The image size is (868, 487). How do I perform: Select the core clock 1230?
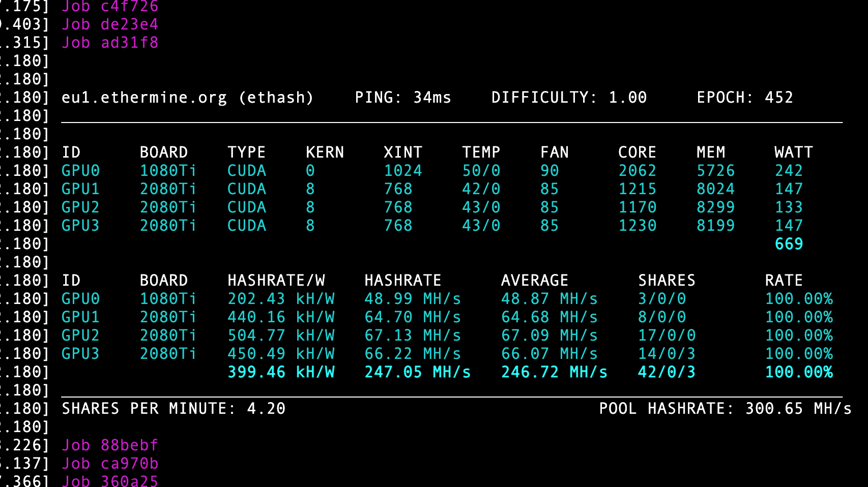click(638, 226)
